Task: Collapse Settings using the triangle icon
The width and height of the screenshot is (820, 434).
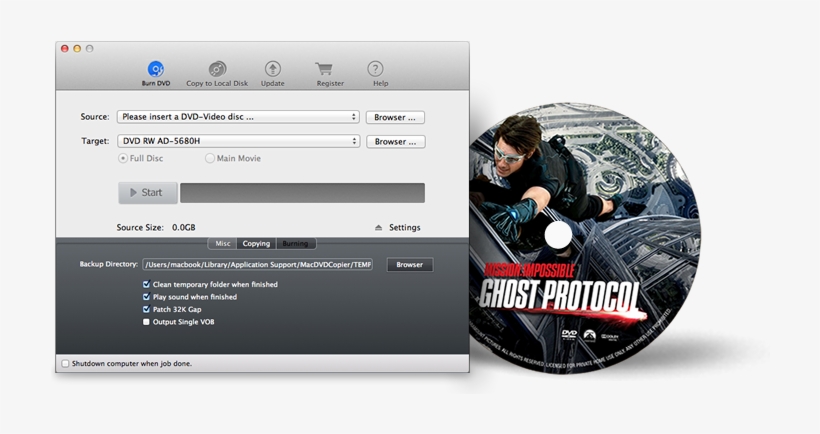Action: [x=379, y=227]
